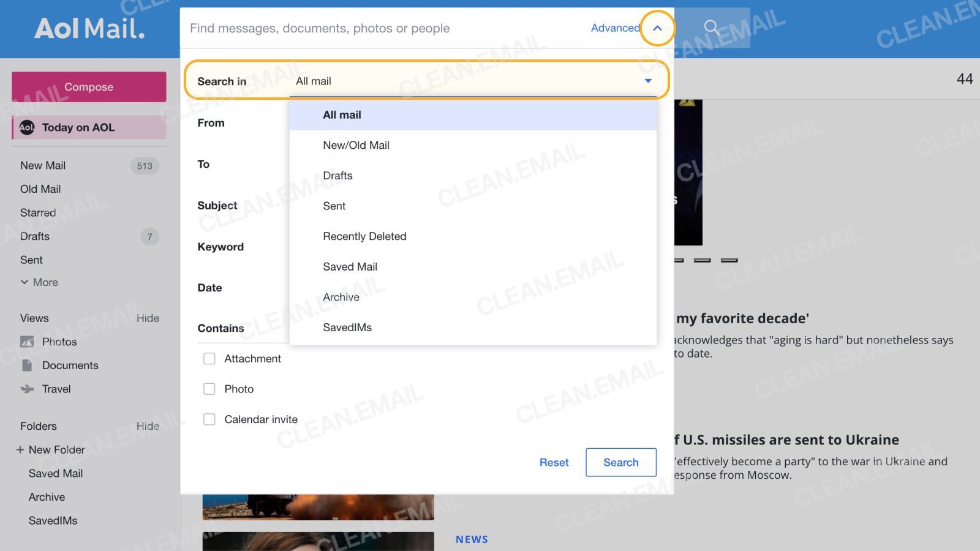Select the Documents icon under Views
Image resolution: width=980 pixels, height=551 pixels.
click(27, 365)
